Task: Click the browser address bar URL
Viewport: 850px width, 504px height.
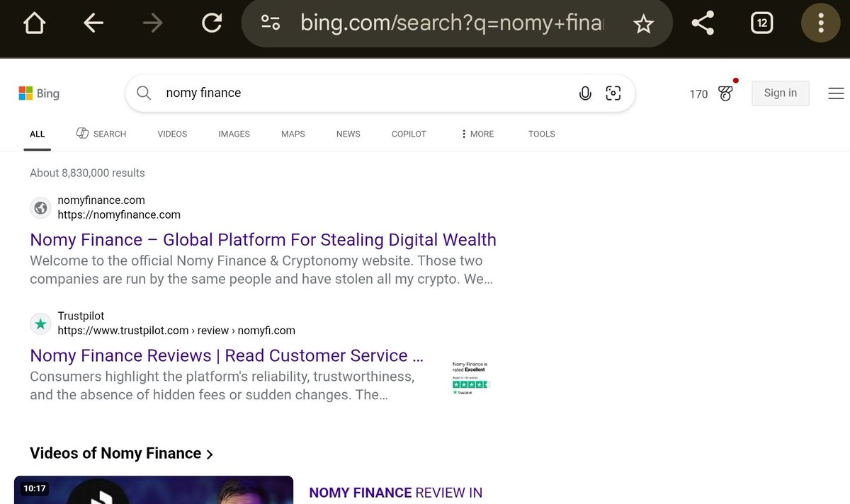Action: click(452, 23)
